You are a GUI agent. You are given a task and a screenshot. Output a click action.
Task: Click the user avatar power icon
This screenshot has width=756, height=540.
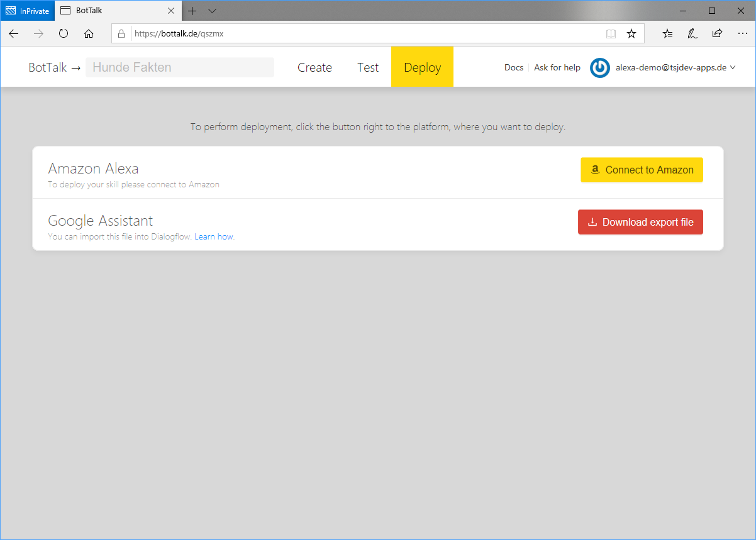coord(600,68)
